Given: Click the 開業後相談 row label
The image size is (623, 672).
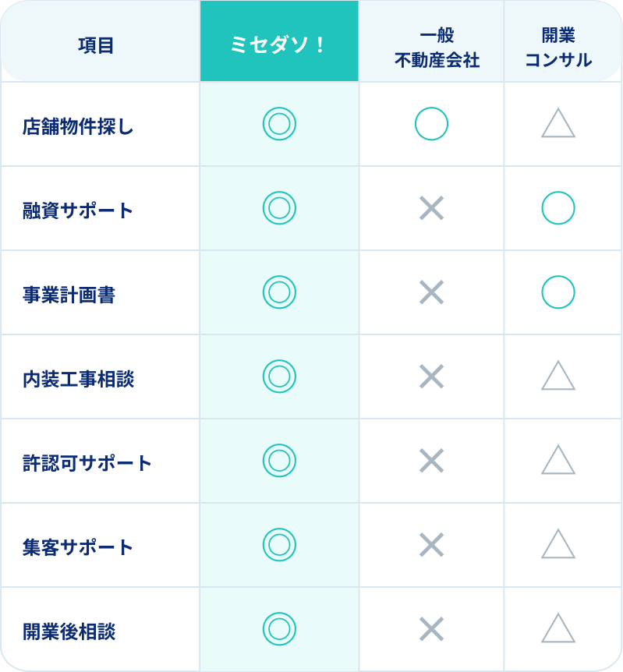Looking at the screenshot, I should coord(69,631).
